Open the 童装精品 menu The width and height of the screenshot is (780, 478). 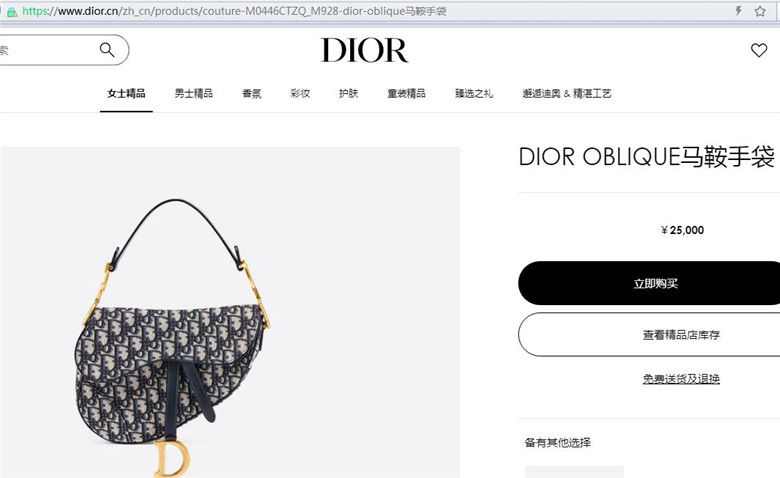point(406,94)
